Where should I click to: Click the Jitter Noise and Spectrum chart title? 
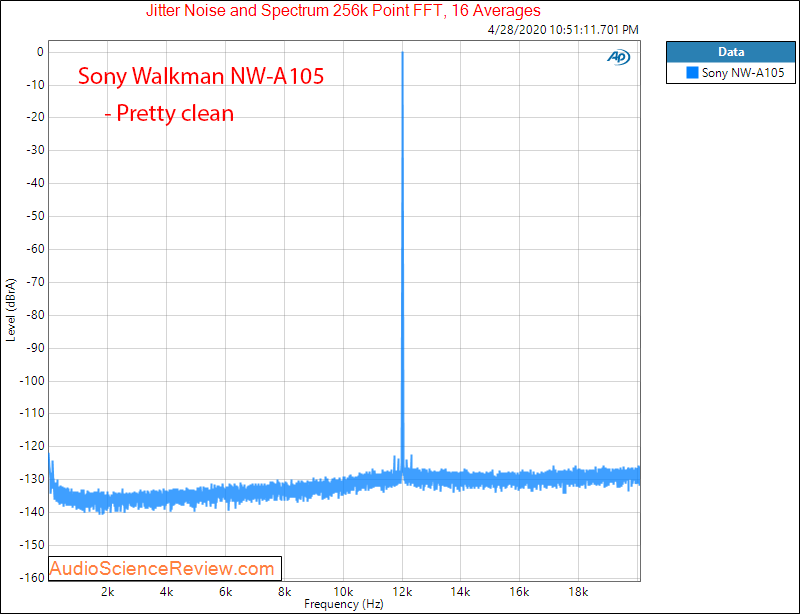click(343, 10)
